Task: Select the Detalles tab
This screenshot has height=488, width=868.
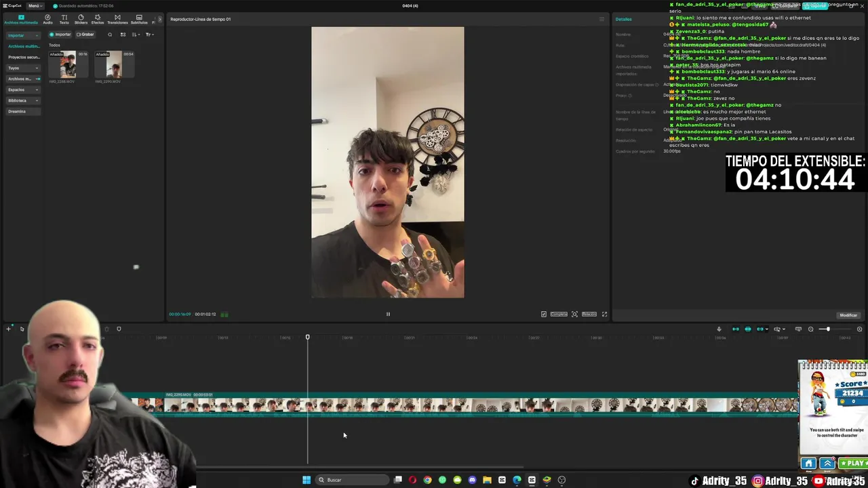Action: tap(623, 19)
